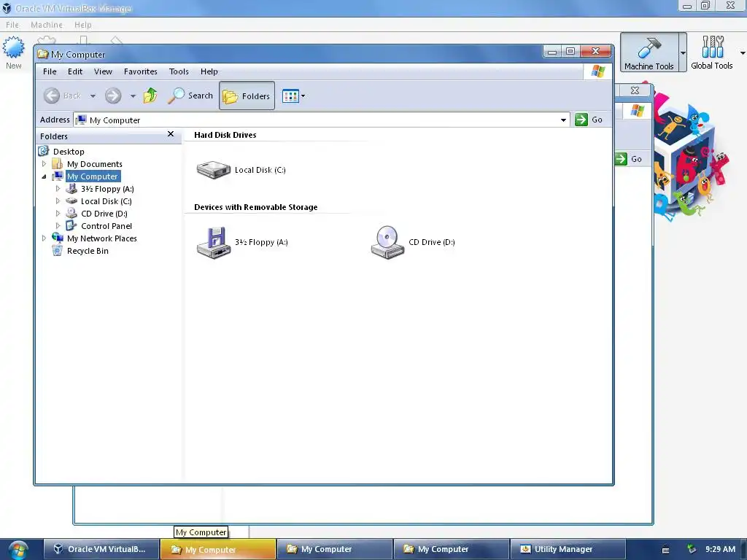The image size is (747, 560).
Task: Expand the My Documents tree node
Action: 44,164
